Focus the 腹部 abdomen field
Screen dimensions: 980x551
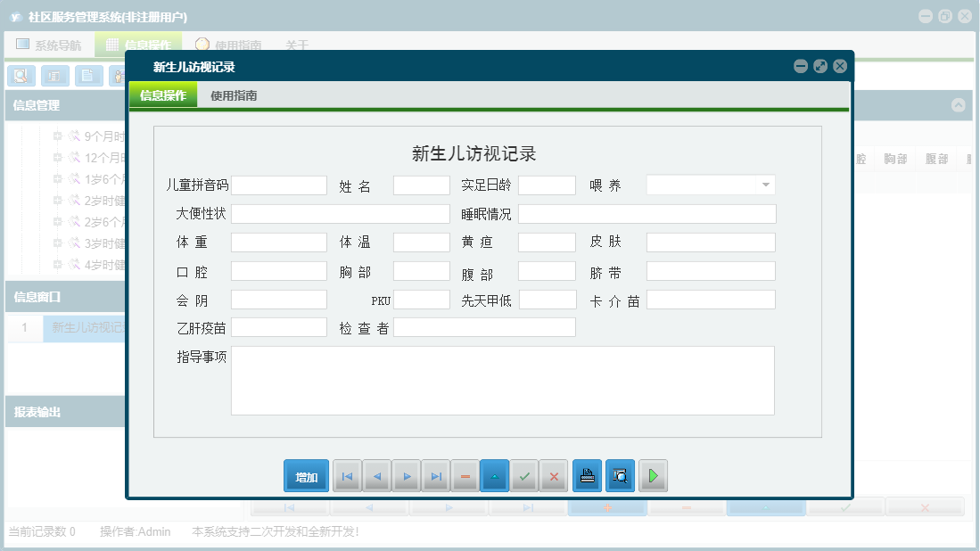coord(547,271)
